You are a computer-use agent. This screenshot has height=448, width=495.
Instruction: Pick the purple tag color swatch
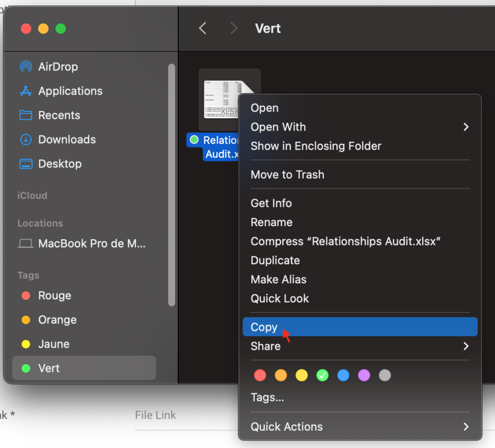coord(364,376)
